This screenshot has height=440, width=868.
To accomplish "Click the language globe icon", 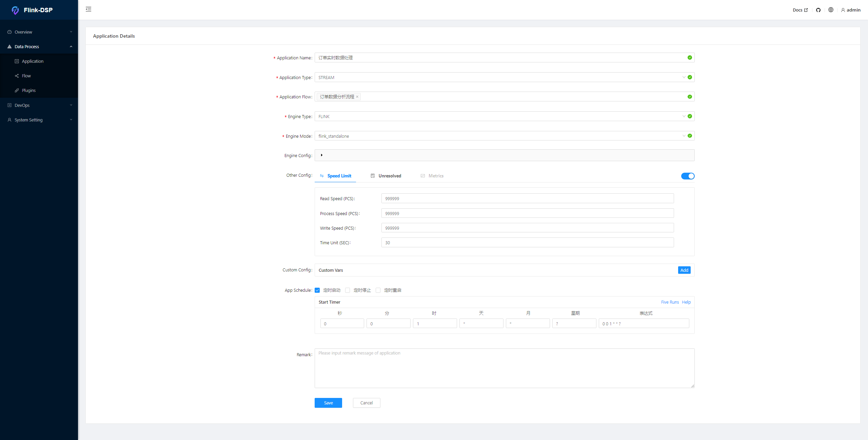I will (831, 10).
